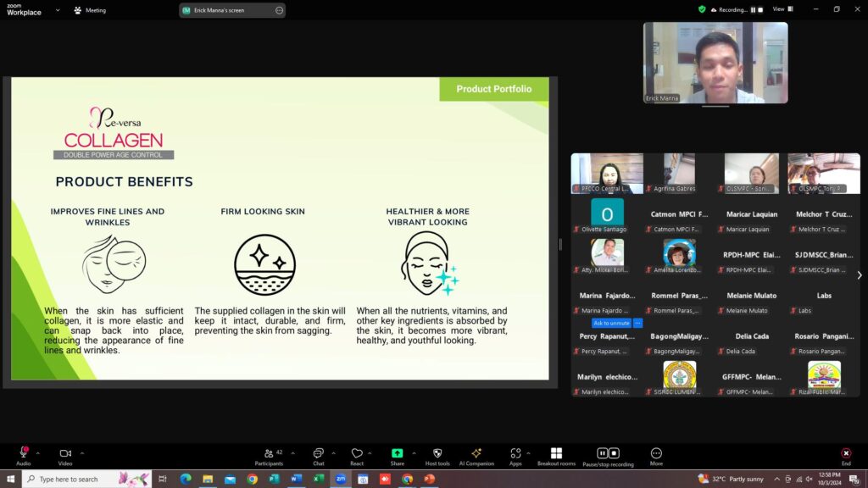868x488 pixels.
Task: Expand the caret next to React
Action: tap(370, 453)
